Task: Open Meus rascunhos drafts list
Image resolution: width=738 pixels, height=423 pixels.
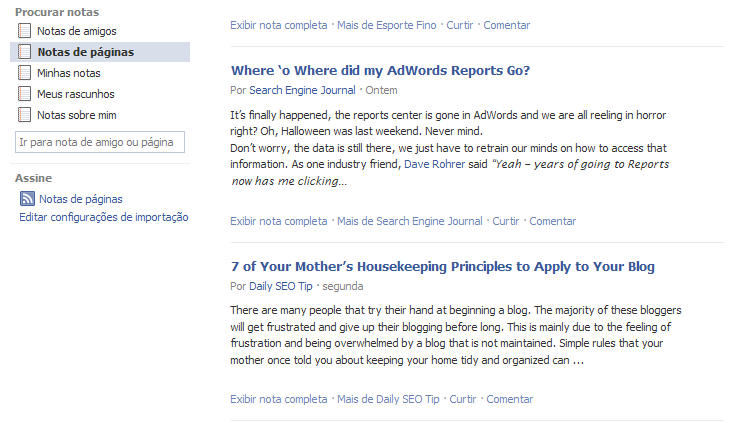Action: click(76, 94)
